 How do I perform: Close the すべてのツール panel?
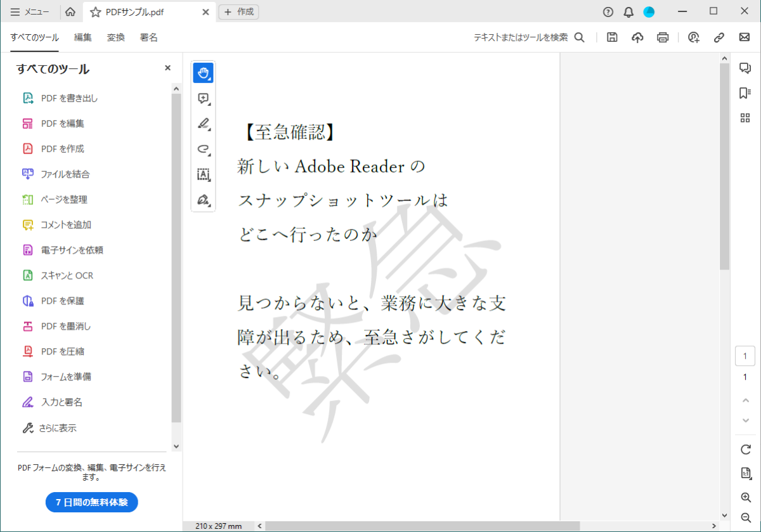pos(168,68)
